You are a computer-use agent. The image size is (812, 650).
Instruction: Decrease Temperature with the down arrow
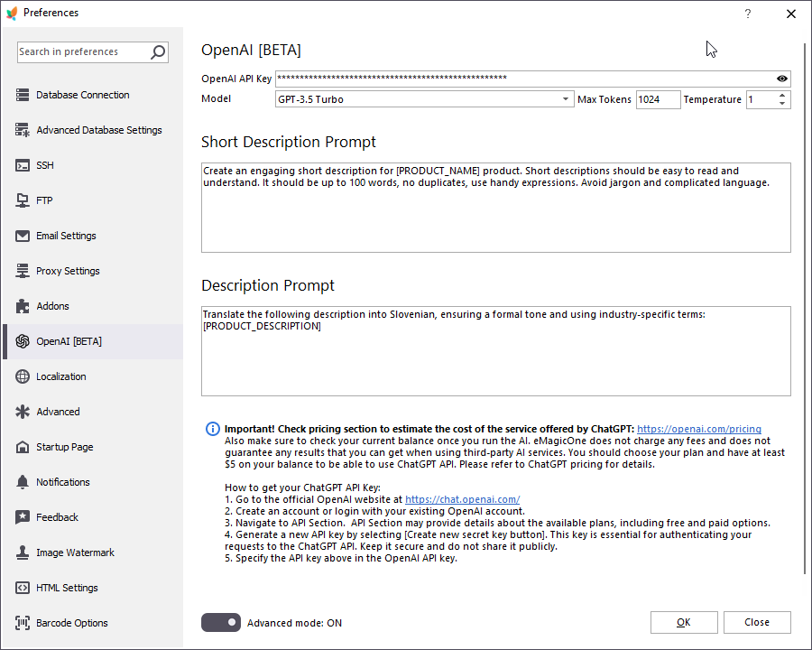click(782, 104)
